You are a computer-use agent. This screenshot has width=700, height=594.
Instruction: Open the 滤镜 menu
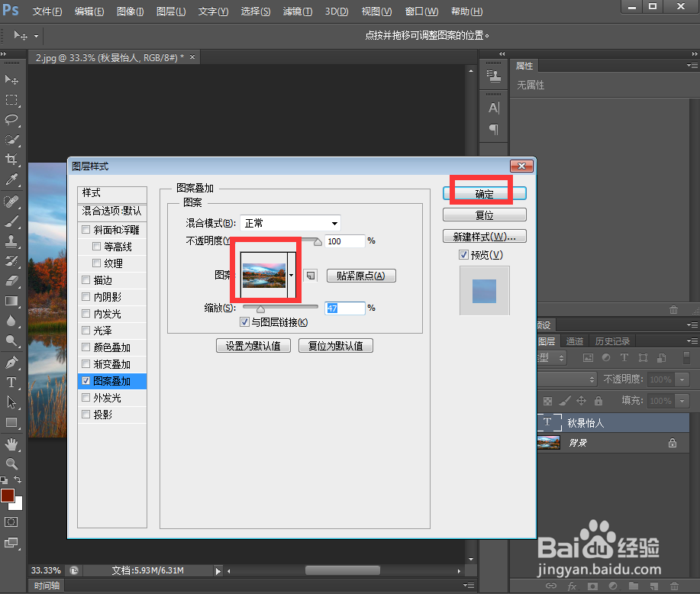coord(296,11)
